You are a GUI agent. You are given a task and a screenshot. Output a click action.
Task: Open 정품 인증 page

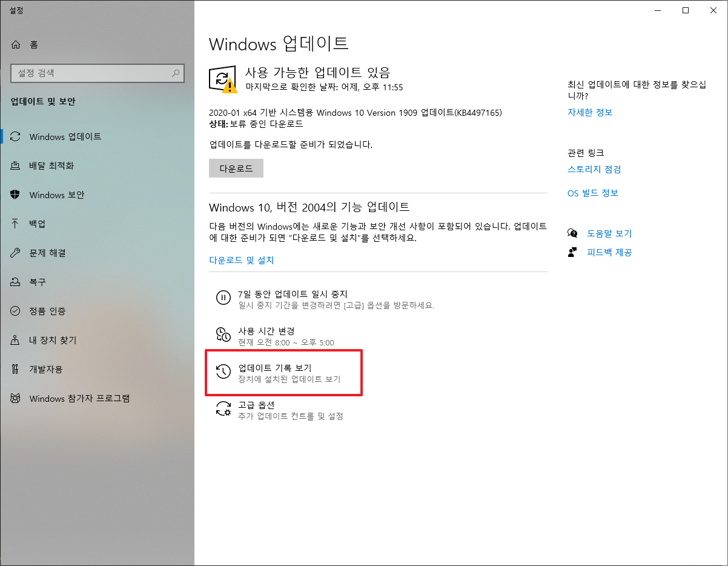click(97, 311)
